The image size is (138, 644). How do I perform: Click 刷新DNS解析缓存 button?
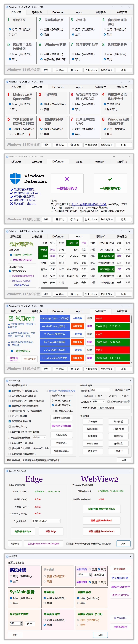click(x=121, y=587)
